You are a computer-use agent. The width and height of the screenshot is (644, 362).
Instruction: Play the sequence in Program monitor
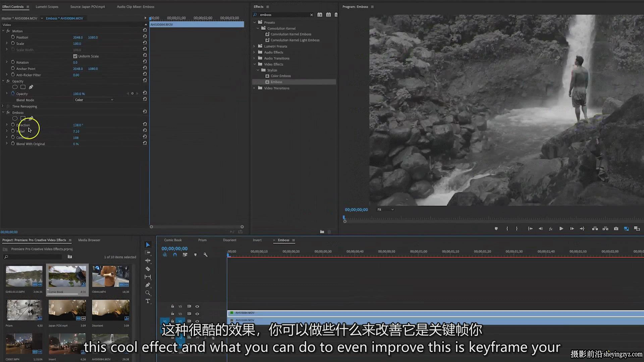point(561,229)
